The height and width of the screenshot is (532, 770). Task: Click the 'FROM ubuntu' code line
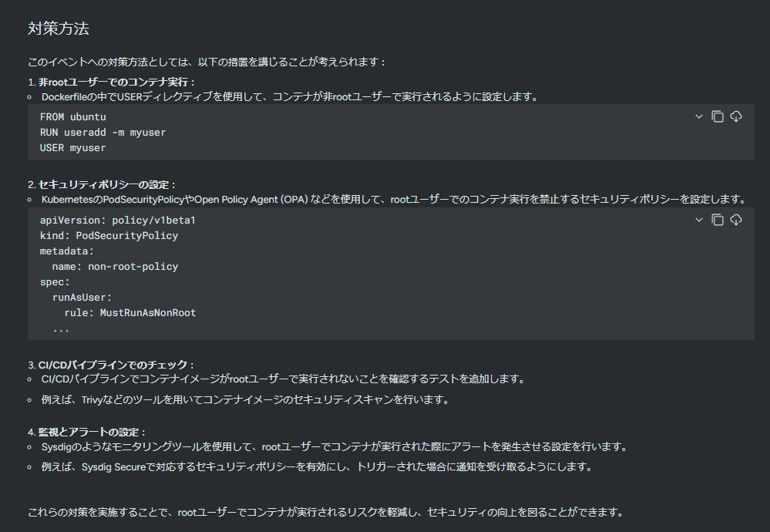(x=73, y=117)
